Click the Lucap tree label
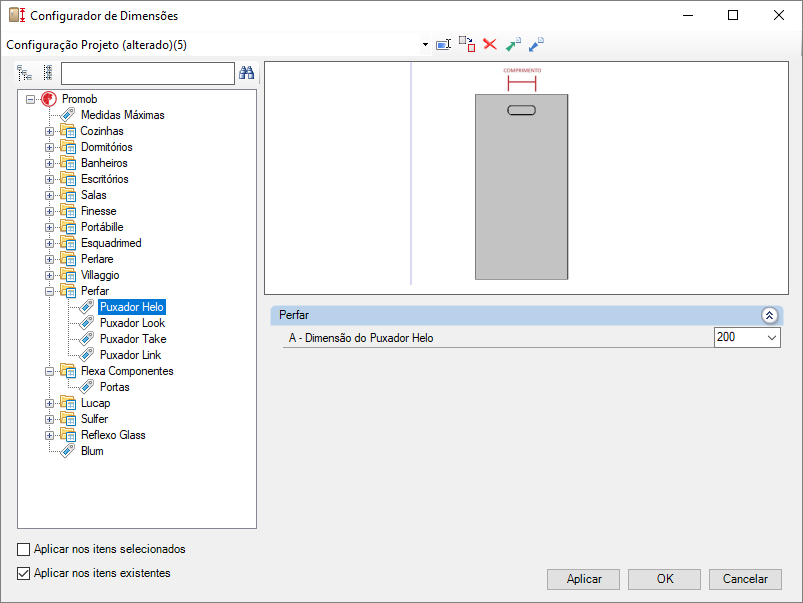The image size is (803, 603). click(95, 403)
